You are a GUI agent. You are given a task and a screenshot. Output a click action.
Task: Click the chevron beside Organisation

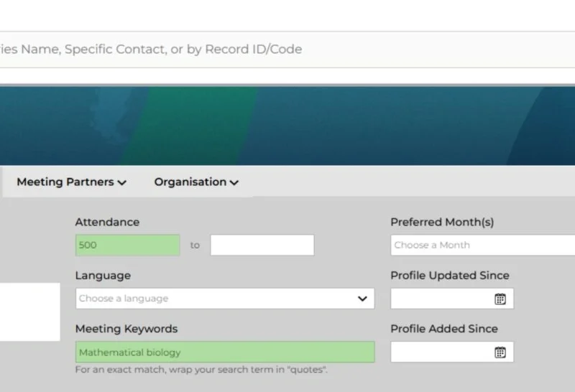tap(234, 182)
